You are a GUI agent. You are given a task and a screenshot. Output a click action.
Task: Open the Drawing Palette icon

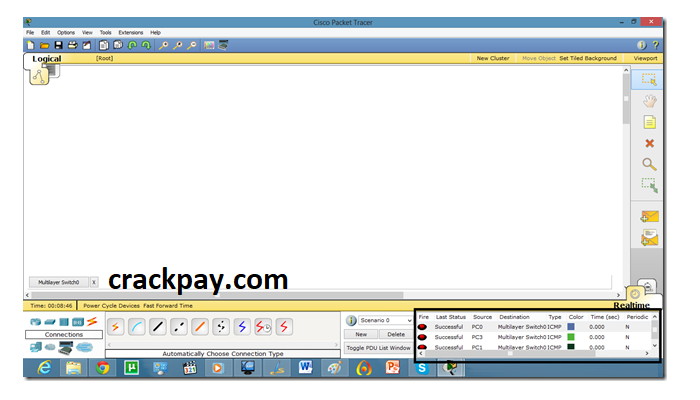[209, 45]
